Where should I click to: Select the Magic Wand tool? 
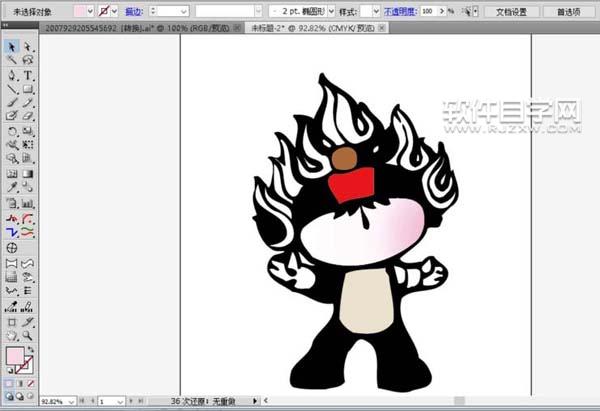(12, 60)
